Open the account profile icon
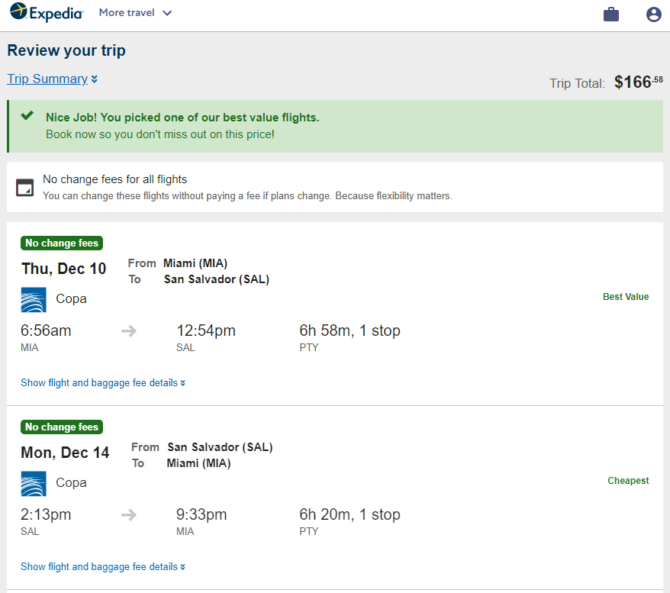The image size is (670, 593). coord(653,14)
